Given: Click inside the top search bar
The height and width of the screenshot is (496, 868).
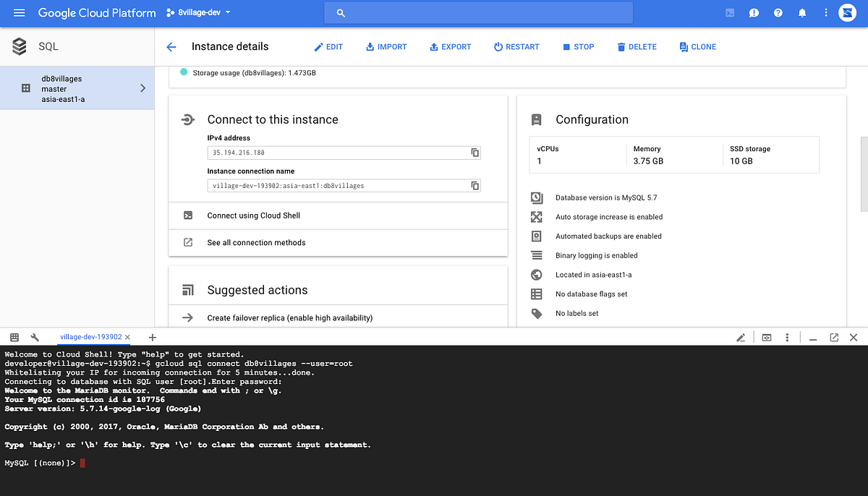Looking at the screenshot, I should (x=477, y=12).
